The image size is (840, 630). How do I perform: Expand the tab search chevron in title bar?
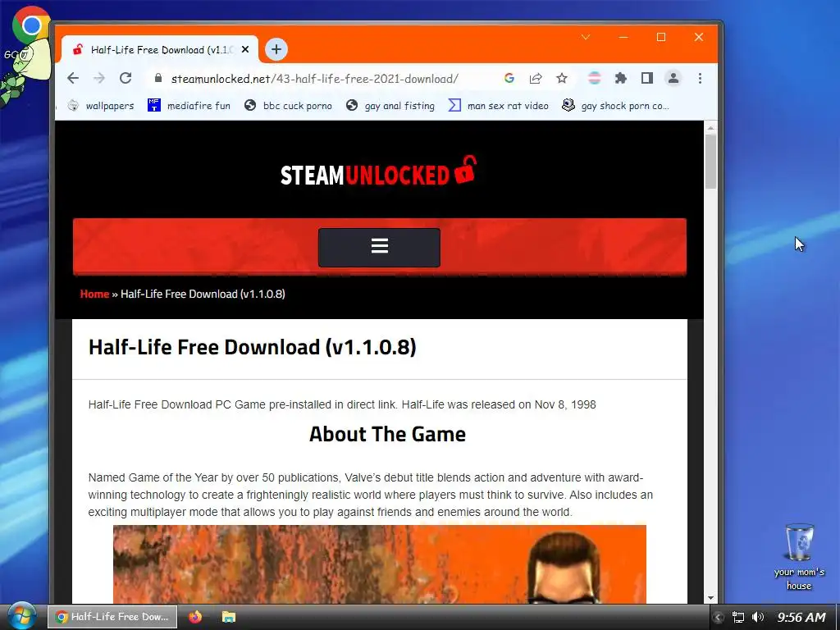[586, 37]
